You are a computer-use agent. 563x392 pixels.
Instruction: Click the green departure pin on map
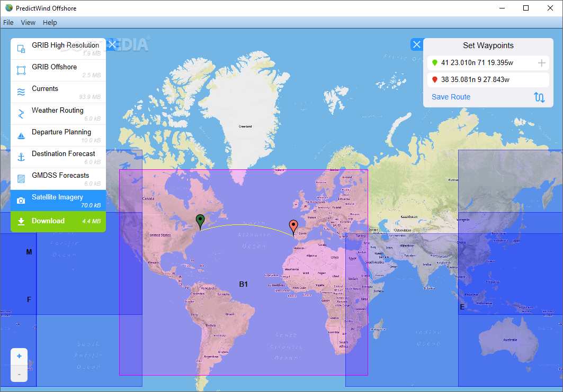coord(200,222)
